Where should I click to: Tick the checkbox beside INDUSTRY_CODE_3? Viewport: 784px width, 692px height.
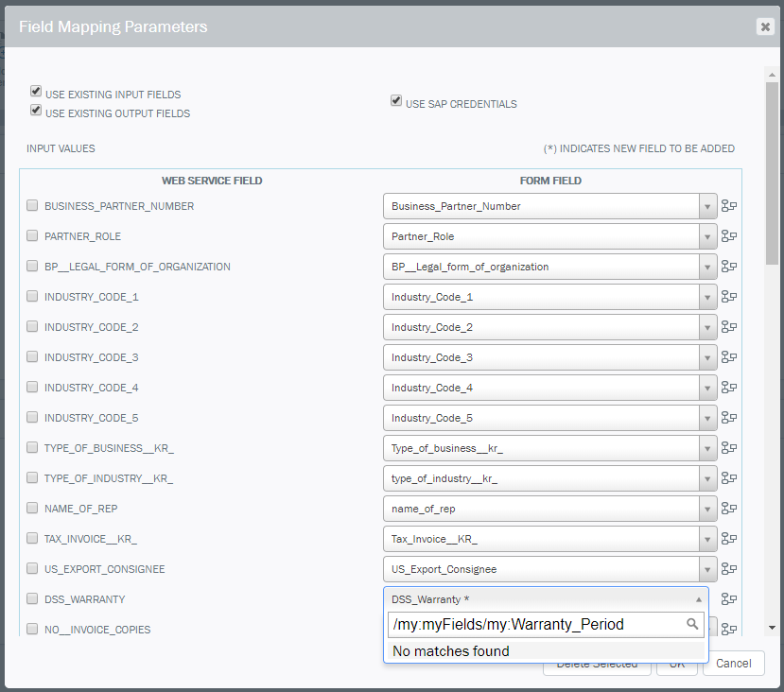[x=31, y=357]
